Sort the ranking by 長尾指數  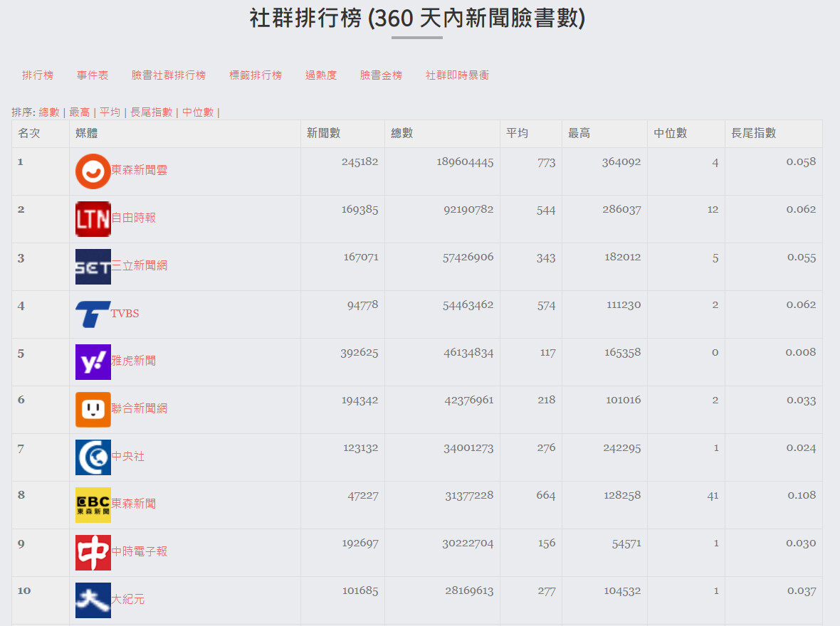(151, 112)
